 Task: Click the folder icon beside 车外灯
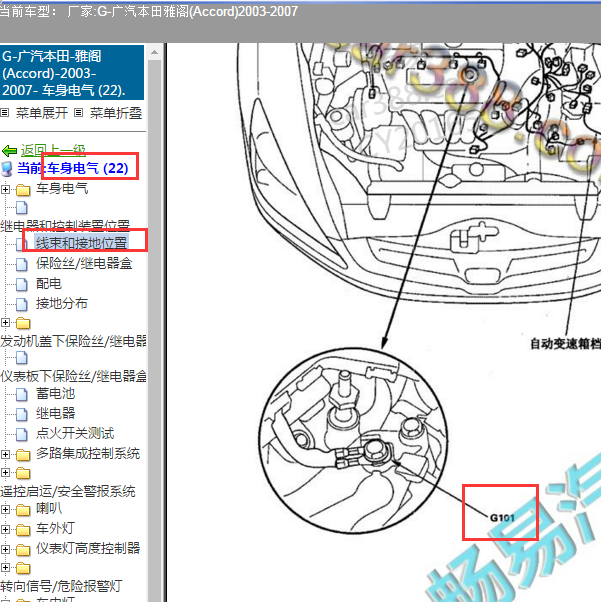[23, 530]
